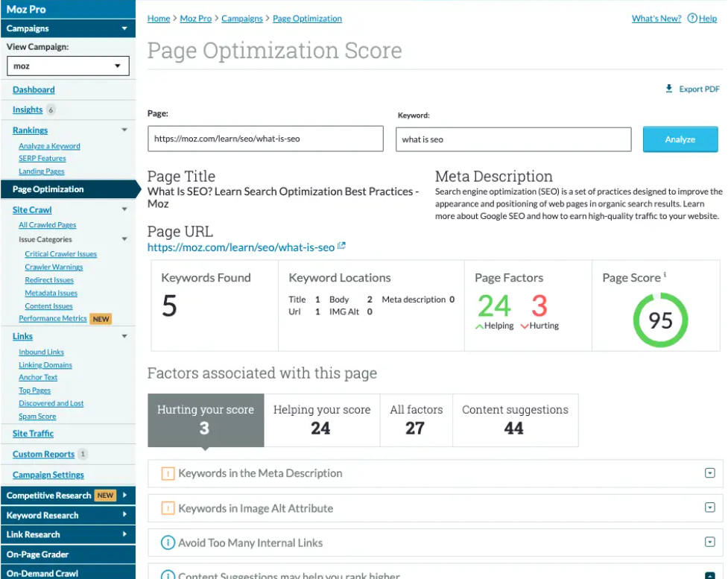Click the Page Score 95 circular gauge
Viewport: 728px width, 579px height.
660,320
